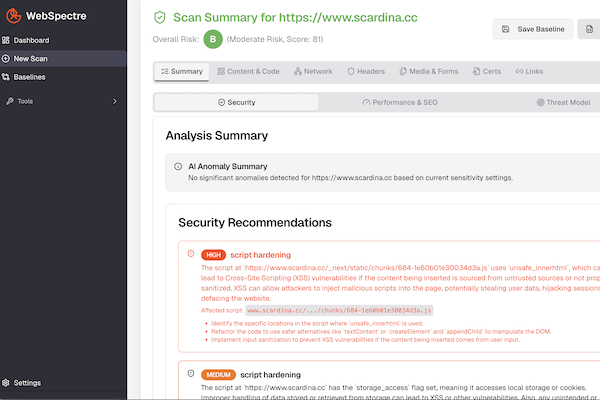Switch to the Summary tab
Screen dimensions: 600x400
pyautogui.click(x=182, y=72)
